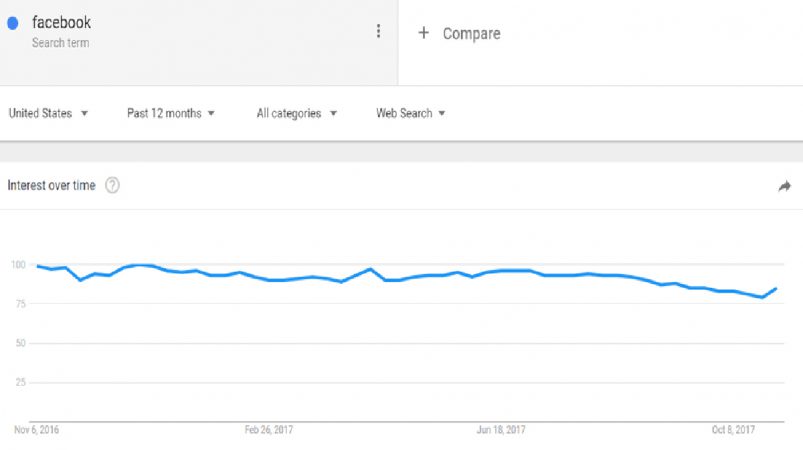Open the Past 12 months dropdown
This screenshot has height=450, width=803.
coord(171,113)
